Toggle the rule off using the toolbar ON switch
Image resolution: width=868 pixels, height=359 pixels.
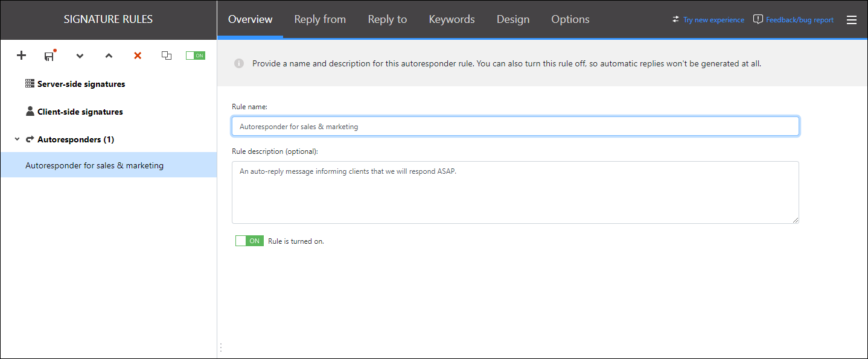pyautogui.click(x=195, y=55)
